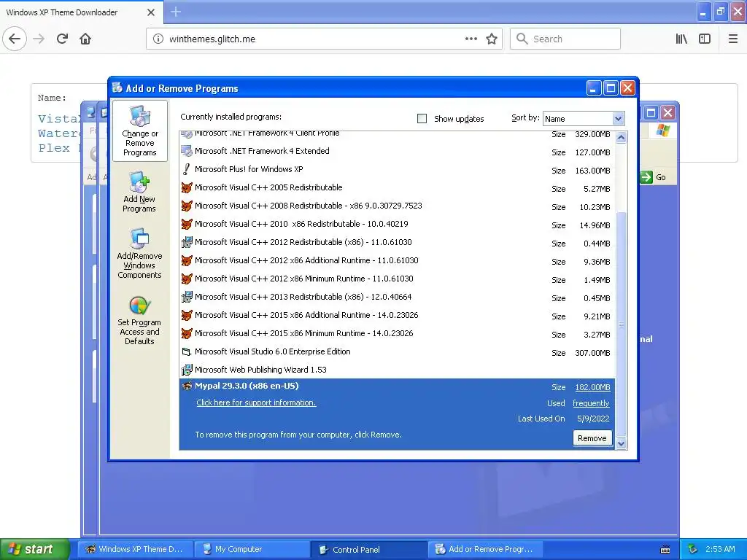This screenshot has height=560, width=747.
Task: Switch to My Computer taskbar item
Action: pos(252,550)
